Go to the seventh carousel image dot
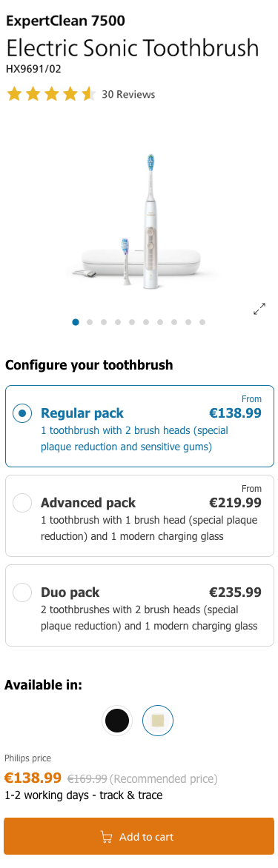The image size is (278, 868). 160,322
